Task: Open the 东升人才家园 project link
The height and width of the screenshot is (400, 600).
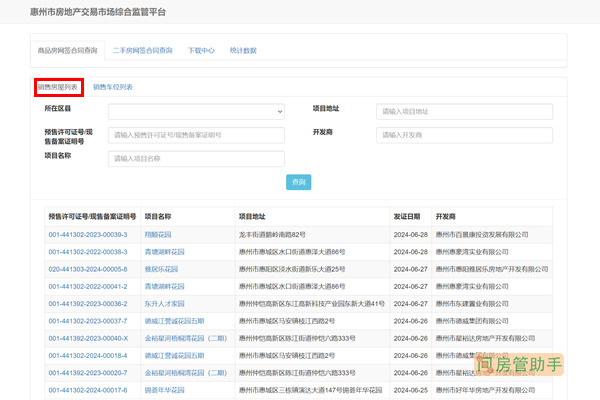Action: click(x=165, y=304)
